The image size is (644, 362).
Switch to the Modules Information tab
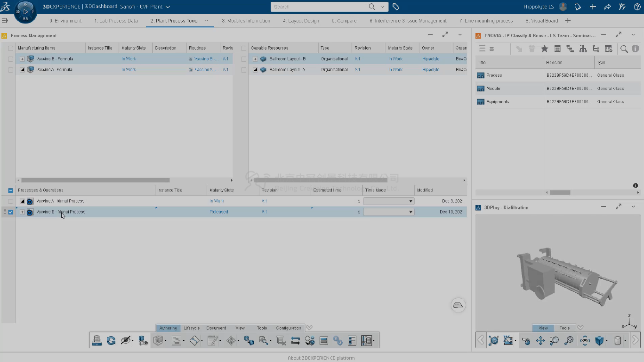pyautogui.click(x=246, y=21)
